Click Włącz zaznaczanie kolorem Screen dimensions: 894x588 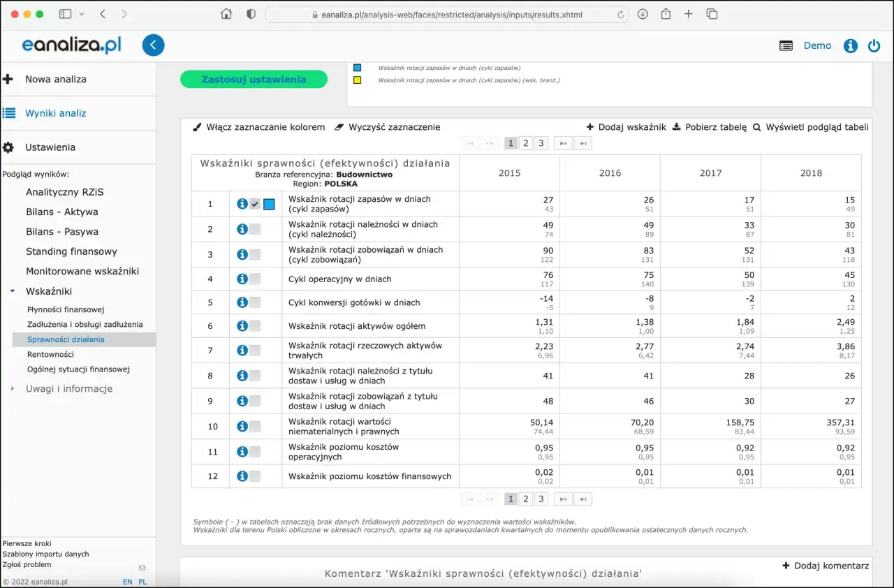(259, 127)
